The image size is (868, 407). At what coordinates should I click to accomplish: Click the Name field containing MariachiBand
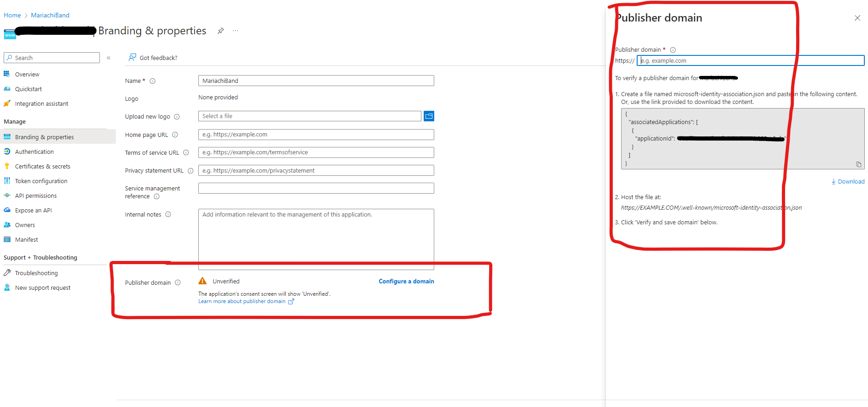click(316, 81)
